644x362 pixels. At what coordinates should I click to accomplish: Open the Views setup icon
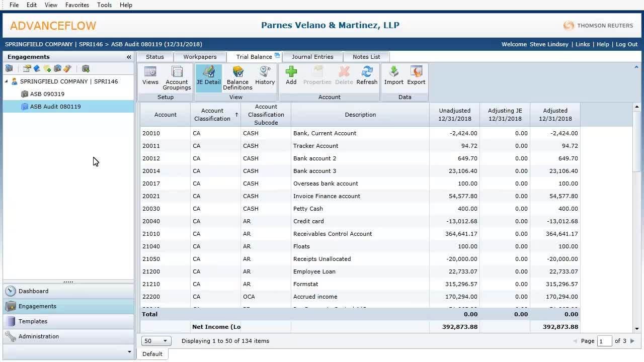click(150, 76)
